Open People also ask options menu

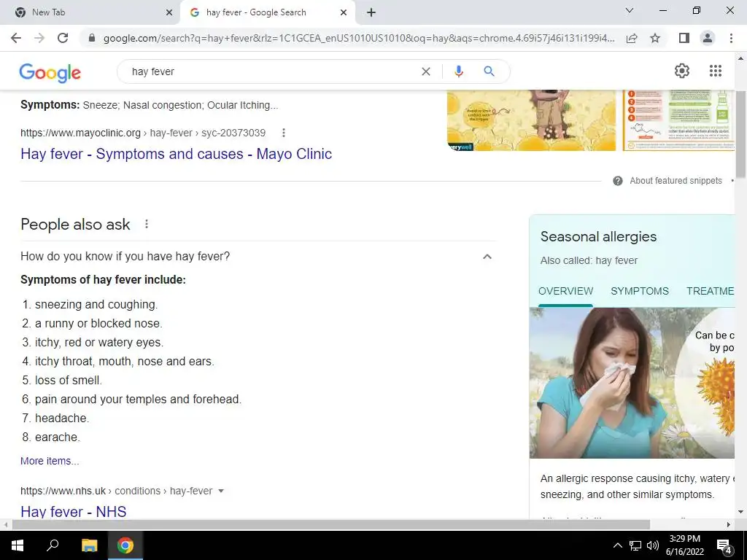[147, 224]
